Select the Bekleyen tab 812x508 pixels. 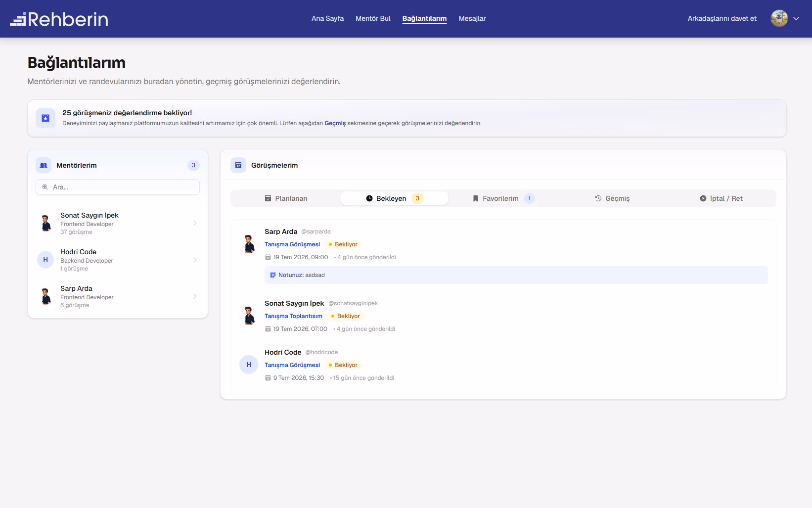coord(395,198)
